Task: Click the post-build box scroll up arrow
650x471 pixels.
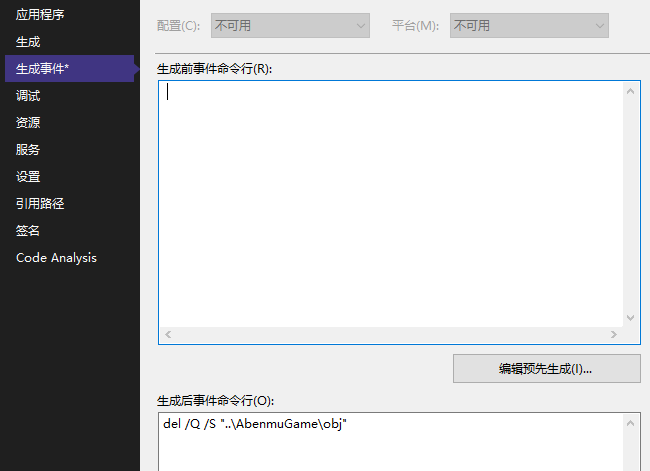Action: tap(631, 423)
